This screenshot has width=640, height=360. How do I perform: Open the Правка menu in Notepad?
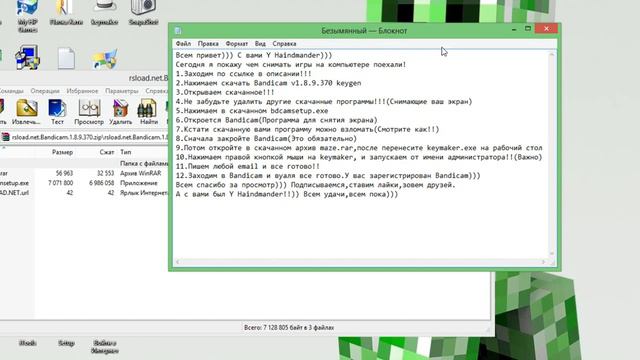click(x=208, y=44)
